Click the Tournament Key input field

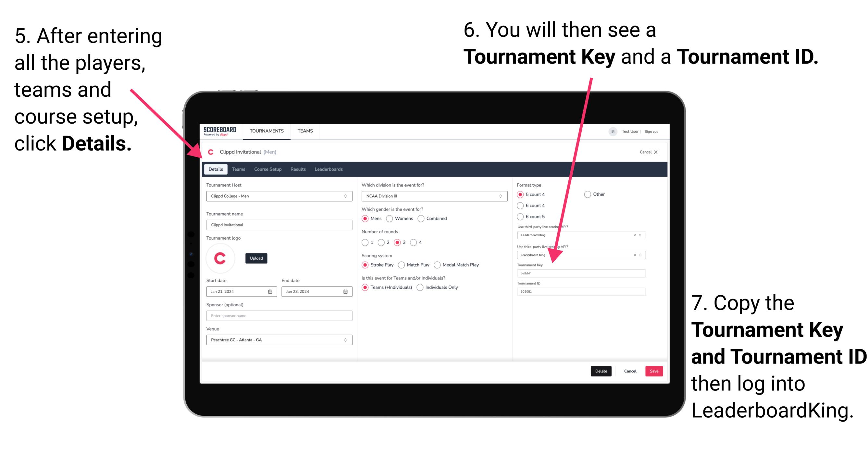[x=583, y=273]
